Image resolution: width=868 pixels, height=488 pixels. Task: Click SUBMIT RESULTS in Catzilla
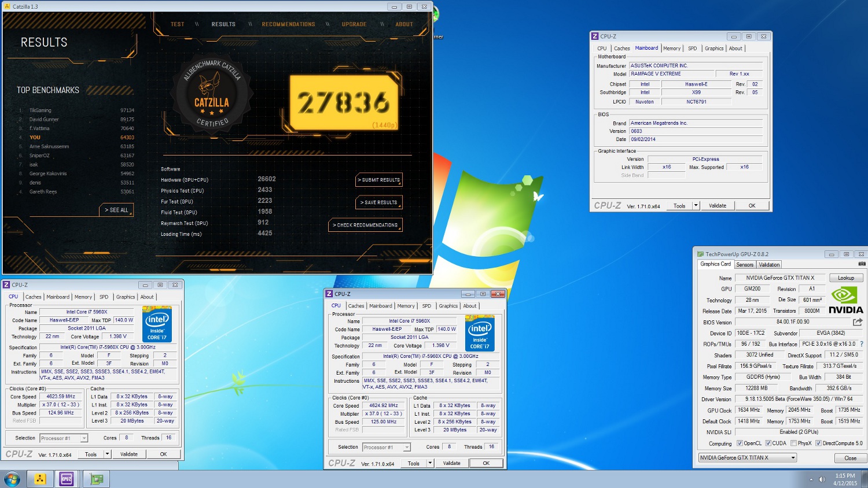click(379, 180)
